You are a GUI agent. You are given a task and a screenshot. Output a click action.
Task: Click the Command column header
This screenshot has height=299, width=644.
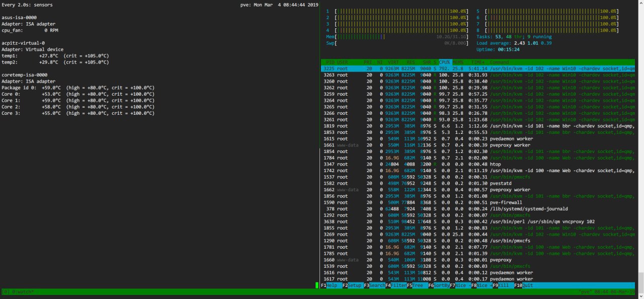[499, 62]
